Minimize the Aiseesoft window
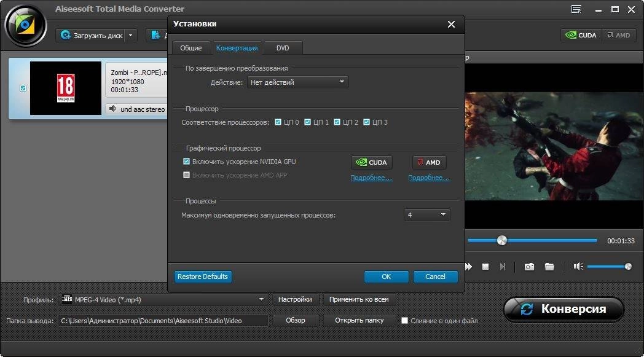The width and height of the screenshot is (644, 357). click(599, 9)
